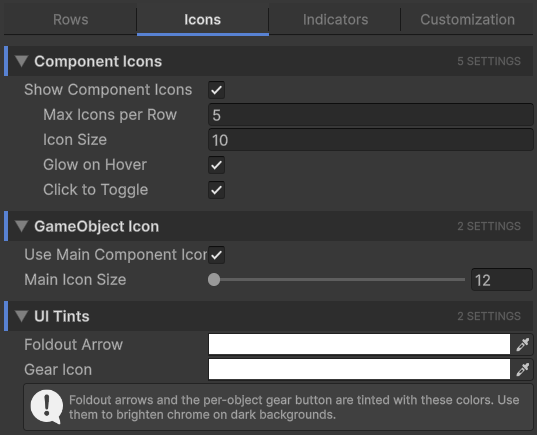Viewport: 537px width, 435px height.
Task: Toggle Click to Toggle checkbox
Action: [x=216, y=190]
